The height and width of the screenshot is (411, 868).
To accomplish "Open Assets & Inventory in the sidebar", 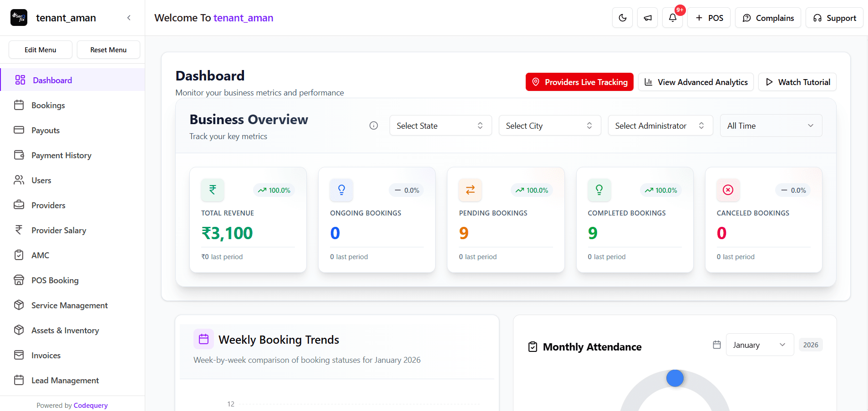I will coord(65,330).
